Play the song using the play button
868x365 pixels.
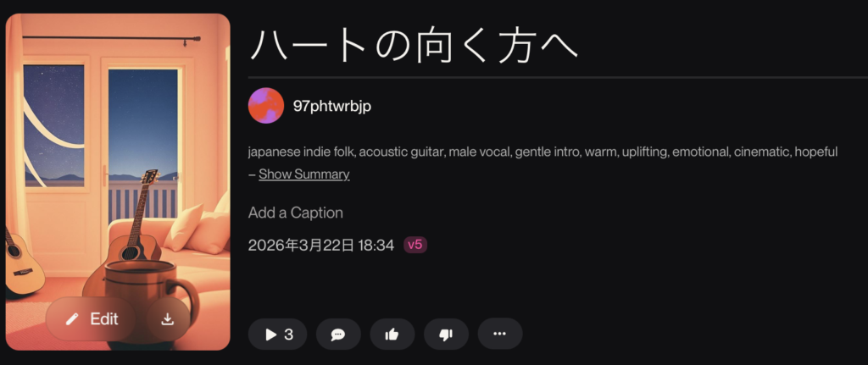click(277, 334)
